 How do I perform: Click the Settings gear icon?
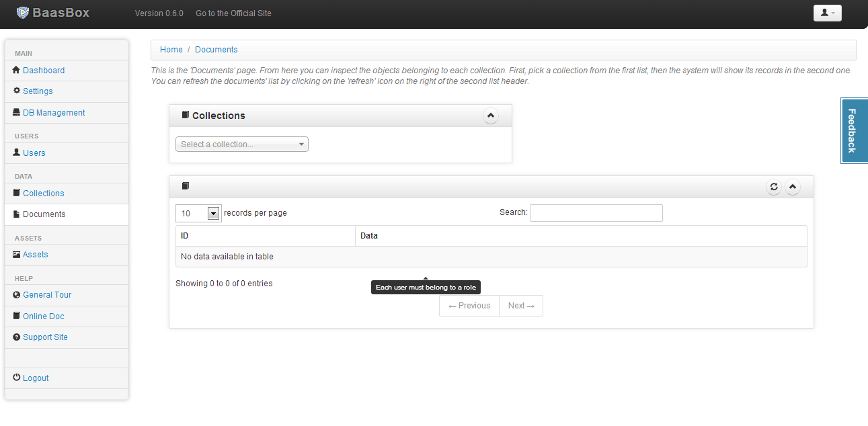17,91
